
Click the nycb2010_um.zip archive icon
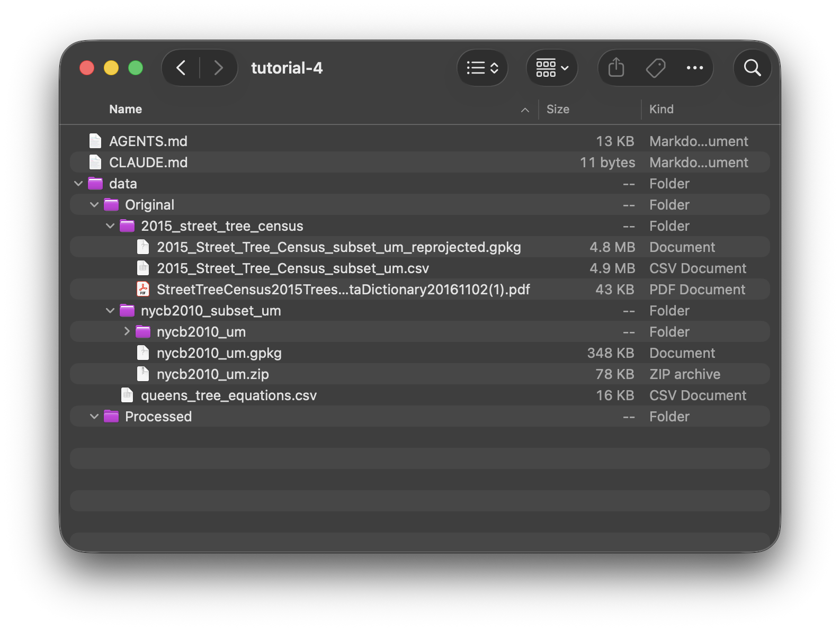[x=143, y=374]
